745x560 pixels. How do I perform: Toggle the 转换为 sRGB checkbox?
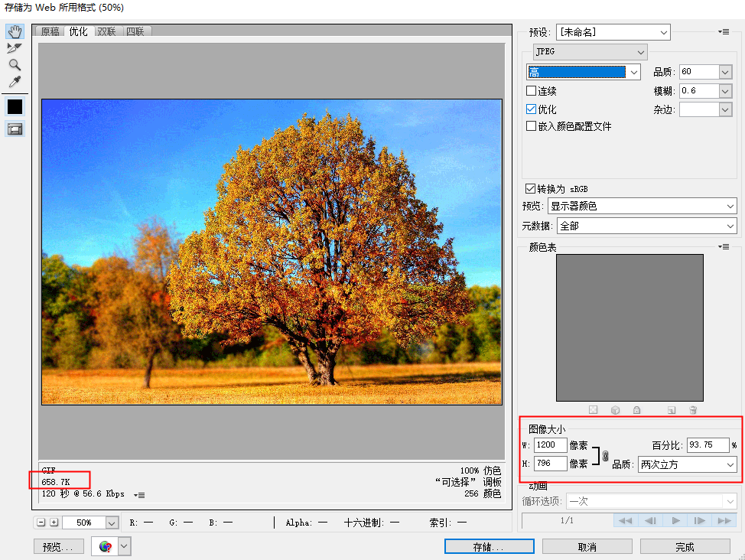tap(529, 188)
